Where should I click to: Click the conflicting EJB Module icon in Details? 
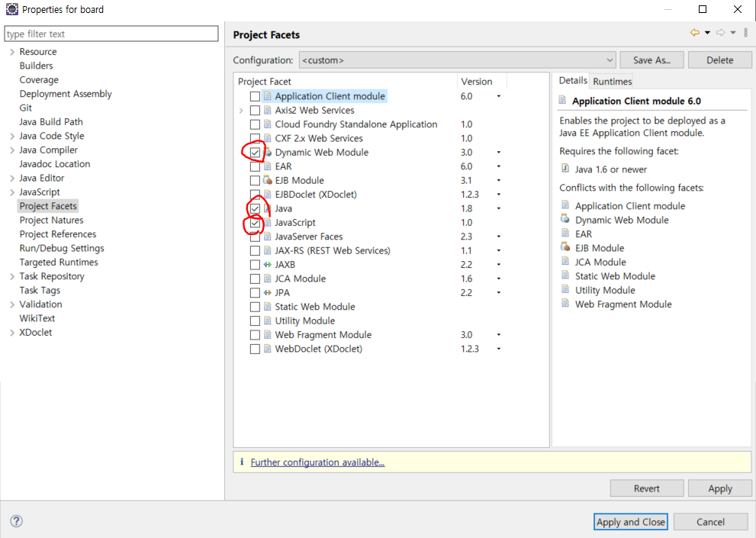(x=565, y=247)
